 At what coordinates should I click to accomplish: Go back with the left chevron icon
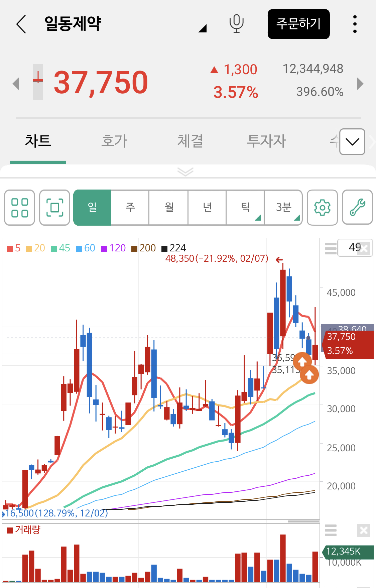pyautogui.click(x=21, y=24)
